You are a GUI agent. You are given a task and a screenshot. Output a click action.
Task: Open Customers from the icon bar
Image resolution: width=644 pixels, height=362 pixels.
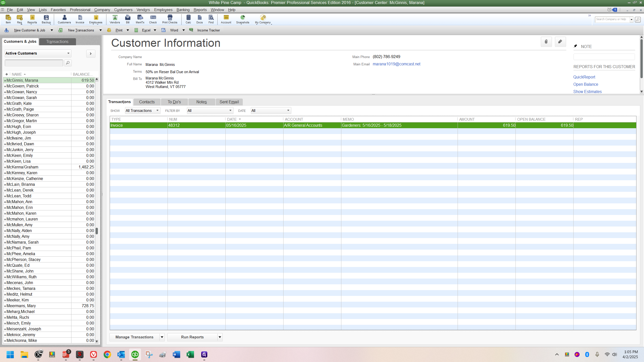(x=64, y=19)
